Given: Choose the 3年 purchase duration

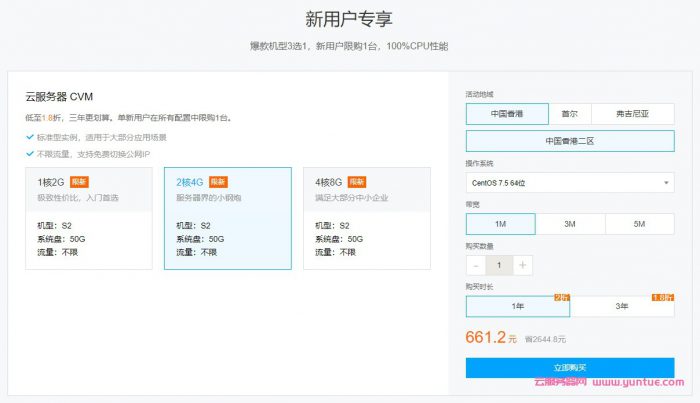Looking at the screenshot, I should 622,306.
